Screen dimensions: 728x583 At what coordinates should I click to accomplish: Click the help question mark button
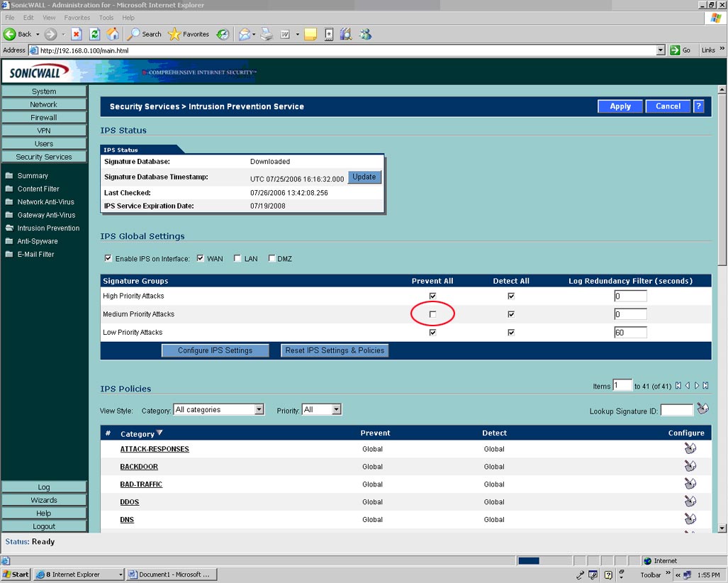pyautogui.click(x=698, y=106)
